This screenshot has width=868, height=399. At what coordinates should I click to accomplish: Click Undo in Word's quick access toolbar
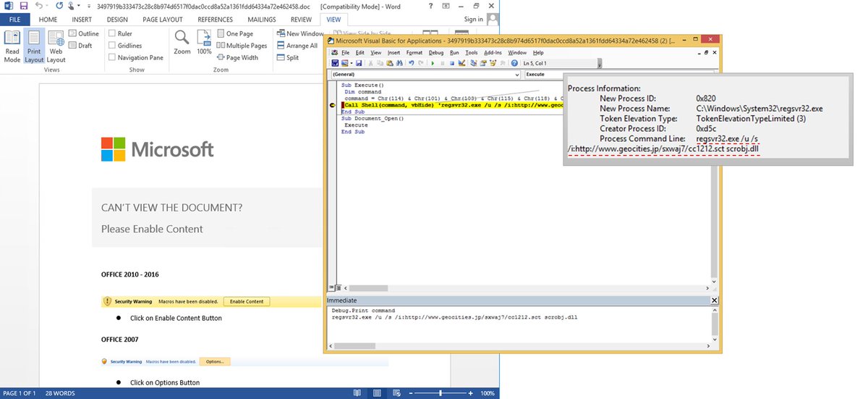click(41, 5)
